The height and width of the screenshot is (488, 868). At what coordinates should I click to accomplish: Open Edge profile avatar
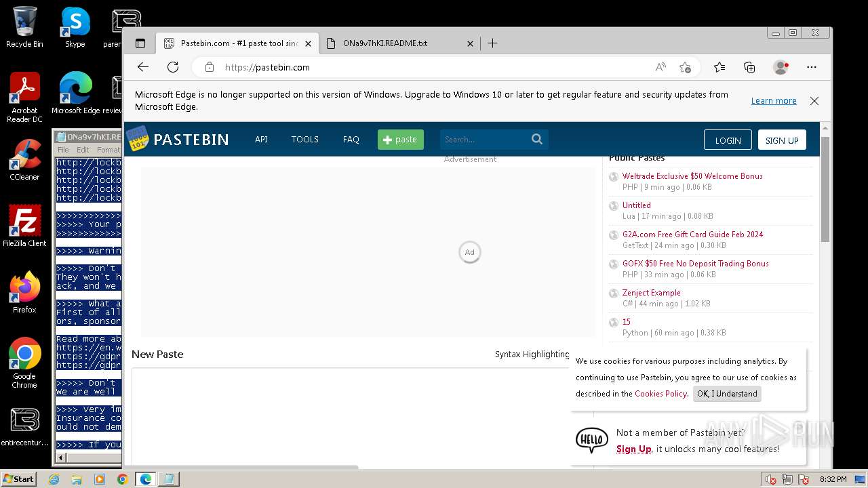coord(781,67)
